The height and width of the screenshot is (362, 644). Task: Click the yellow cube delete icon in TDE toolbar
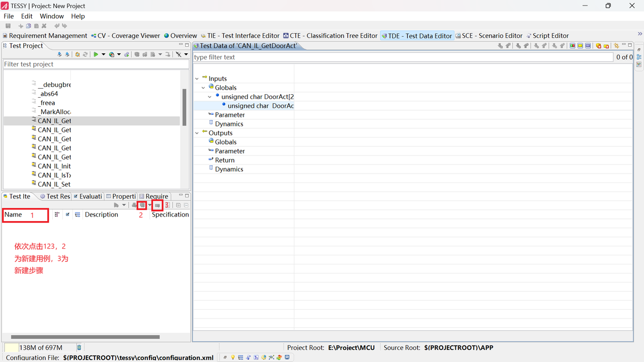tap(599, 46)
